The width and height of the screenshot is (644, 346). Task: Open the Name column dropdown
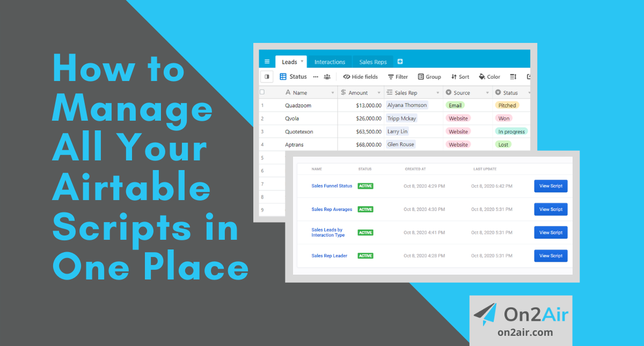(333, 92)
